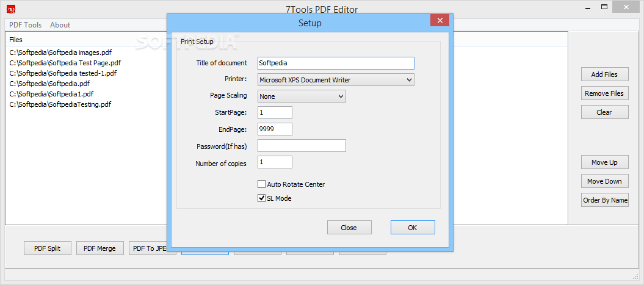This screenshot has width=644, height=285.
Task: Sort files using Order By Name
Action: click(604, 200)
